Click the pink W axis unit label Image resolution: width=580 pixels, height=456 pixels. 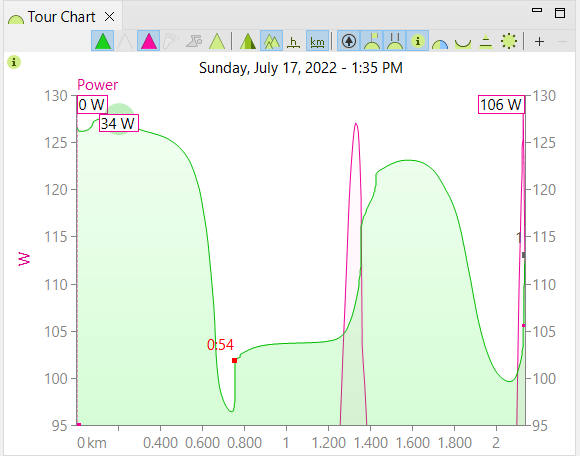(x=24, y=259)
